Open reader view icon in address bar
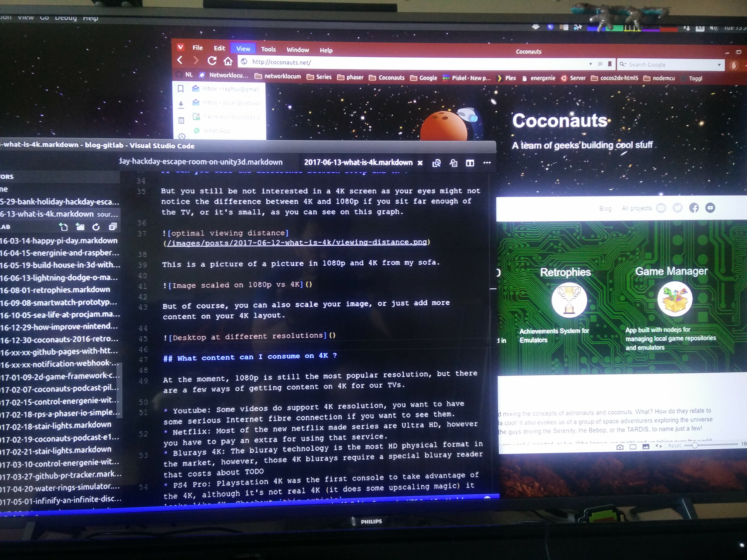747x560 pixels. pyautogui.click(x=600, y=64)
